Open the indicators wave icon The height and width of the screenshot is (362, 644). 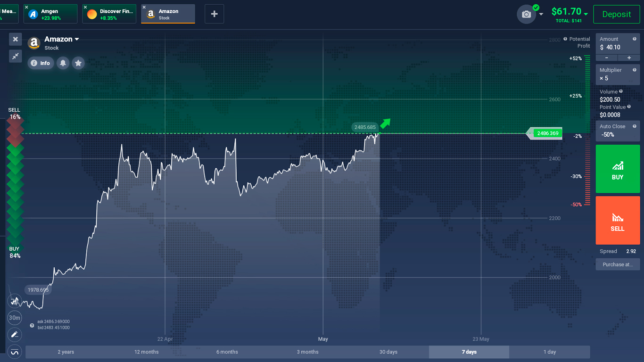pyautogui.click(x=15, y=352)
